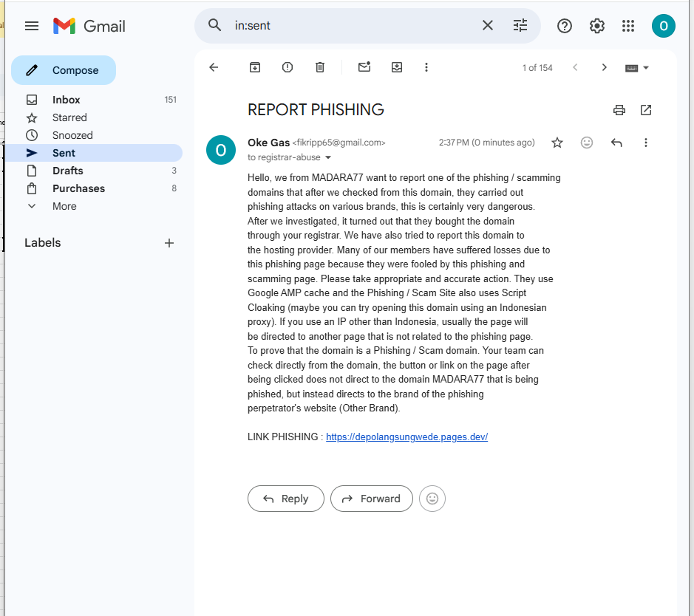Add emoji reaction next to the timestamp
This screenshot has height=616, width=694.
tap(586, 143)
